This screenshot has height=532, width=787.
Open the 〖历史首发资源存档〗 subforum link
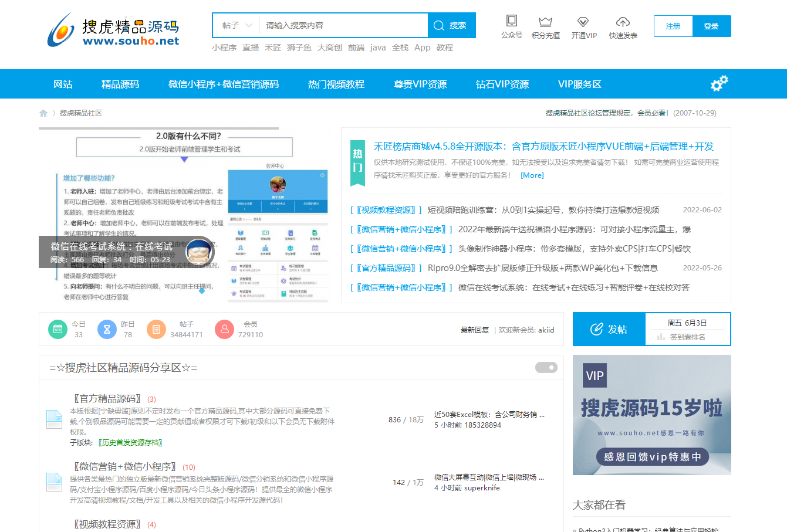130,443
